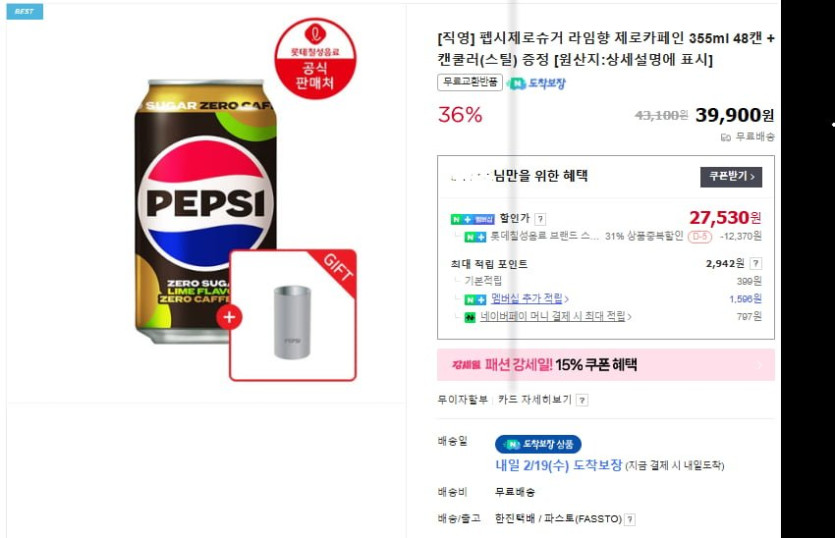Click the 무료교환반품 tag
Viewport: 835px width, 538px height.
469,83
